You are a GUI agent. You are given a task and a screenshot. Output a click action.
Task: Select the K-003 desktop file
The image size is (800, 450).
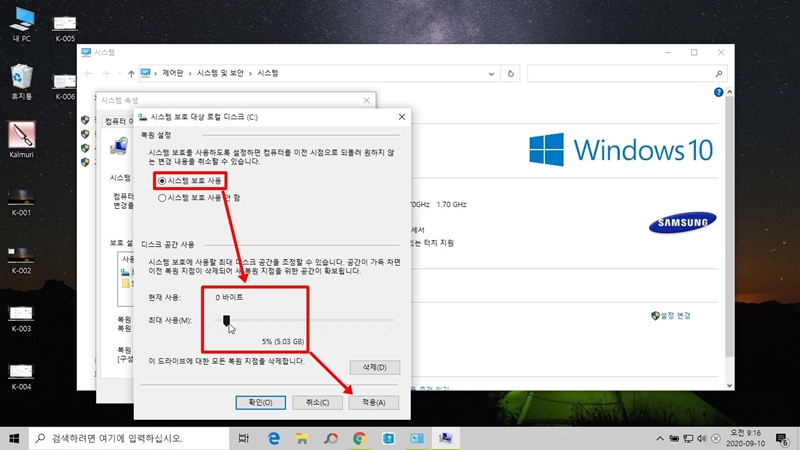tap(21, 318)
